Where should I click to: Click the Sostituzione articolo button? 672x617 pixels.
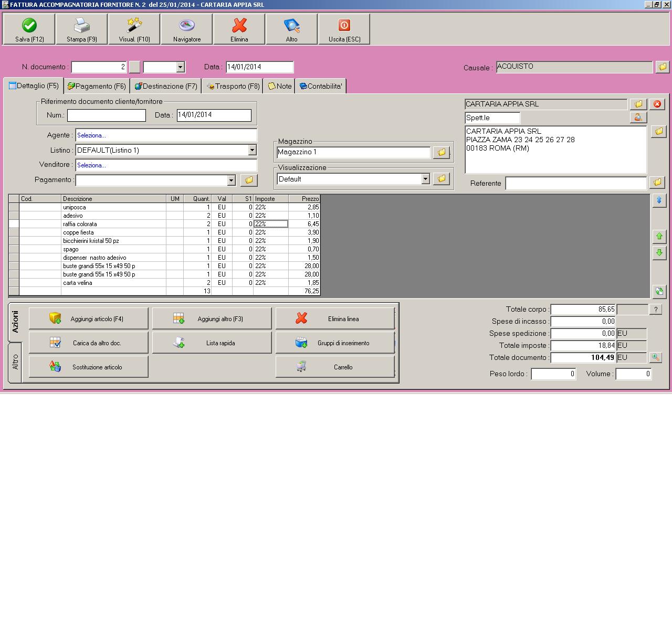(89, 367)
